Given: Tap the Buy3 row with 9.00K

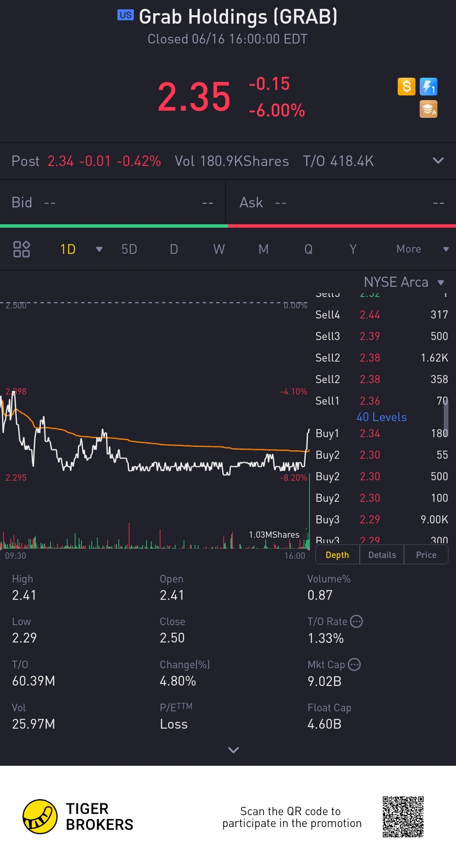Looking at the screenshot, I should 382,520.
